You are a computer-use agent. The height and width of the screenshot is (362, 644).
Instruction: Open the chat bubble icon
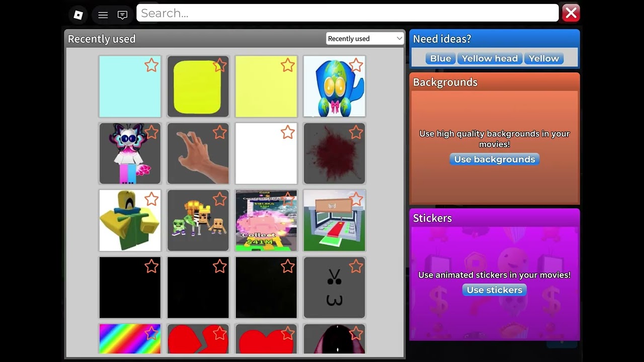(122, 15)
